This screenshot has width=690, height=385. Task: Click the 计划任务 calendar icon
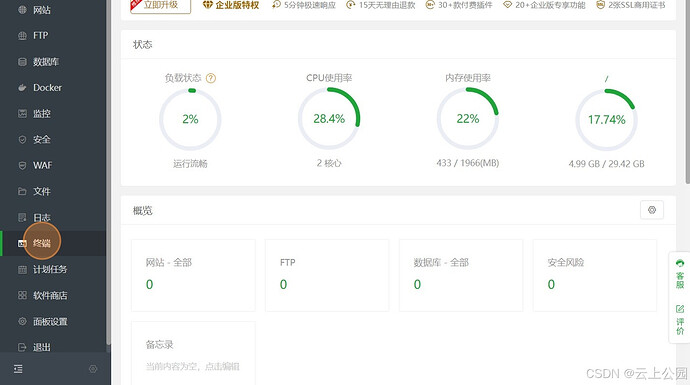click(x=22, y=269)
